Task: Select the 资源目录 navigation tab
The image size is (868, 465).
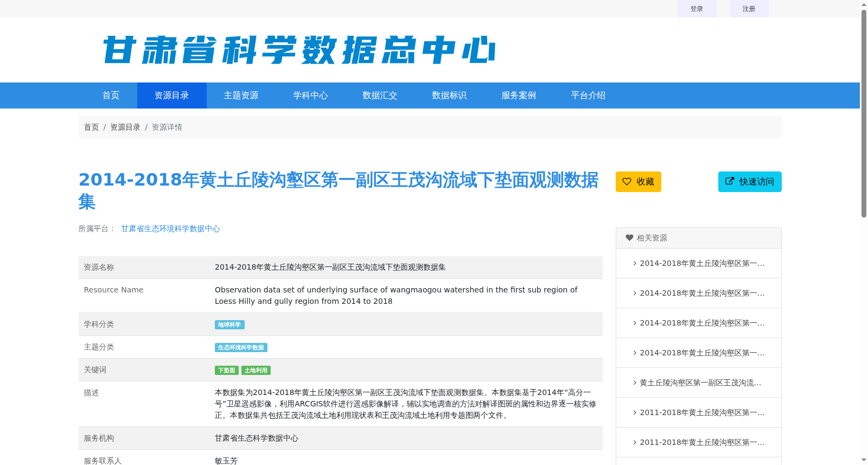Action: (172, 95)
